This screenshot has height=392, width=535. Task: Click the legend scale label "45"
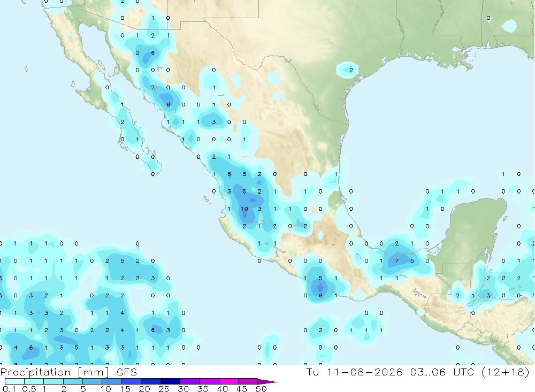point(242,389)
